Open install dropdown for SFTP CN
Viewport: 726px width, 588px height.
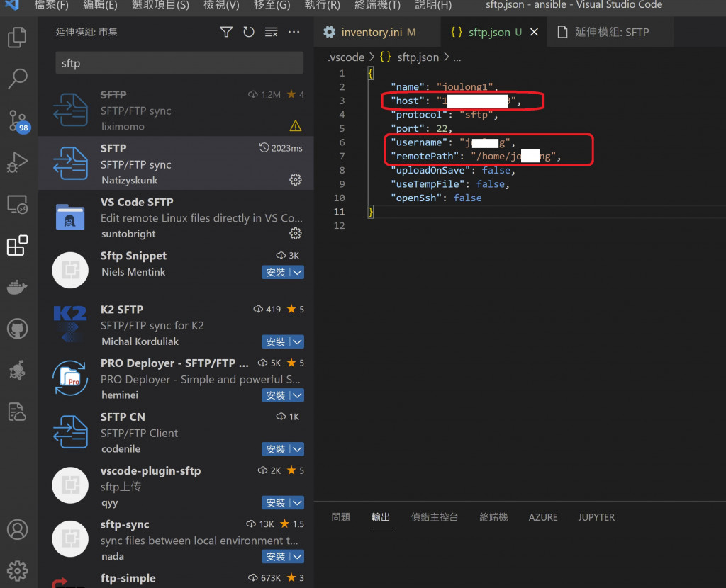(297, 449)
